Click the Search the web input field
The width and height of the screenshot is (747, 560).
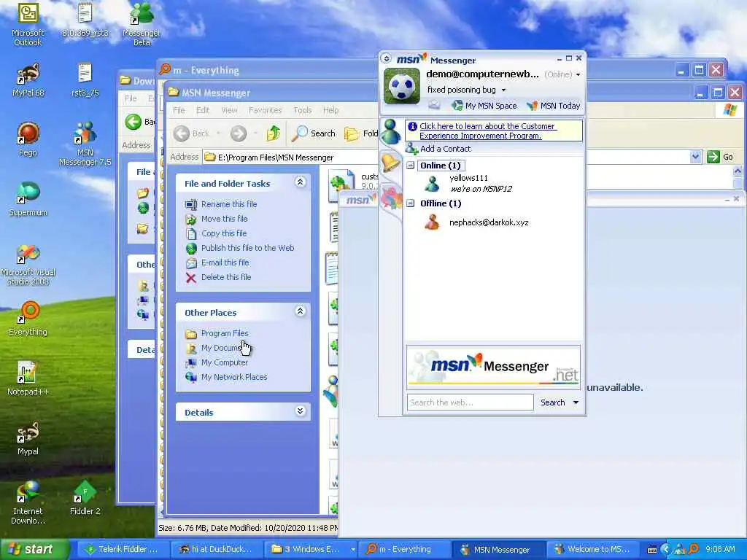coord(471,402)
